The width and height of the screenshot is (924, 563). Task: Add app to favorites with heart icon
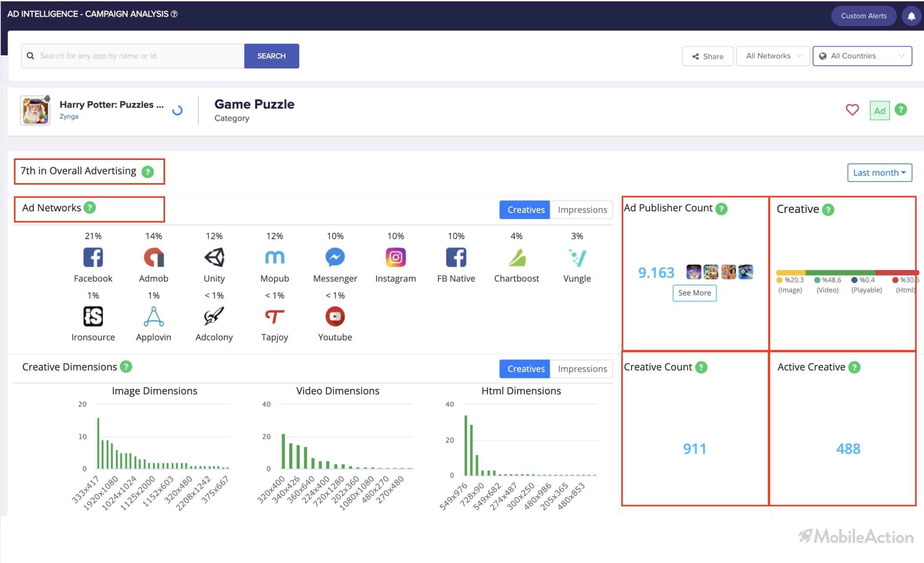pyautogui.click(x=852, y=110)
